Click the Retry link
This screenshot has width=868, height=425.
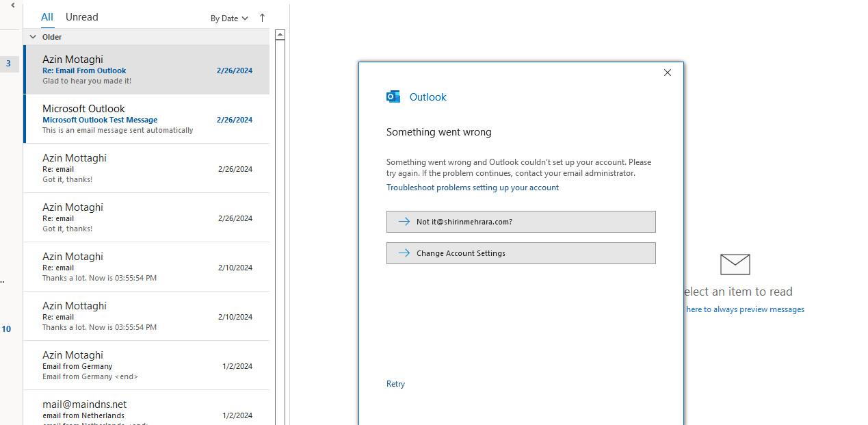coord(395,384)
